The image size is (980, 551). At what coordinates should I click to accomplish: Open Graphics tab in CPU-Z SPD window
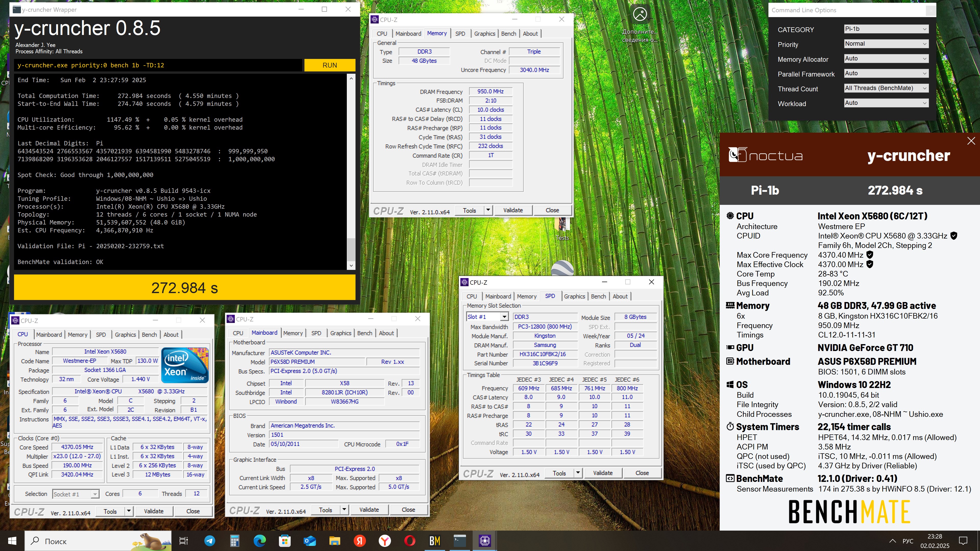(574, 296)
